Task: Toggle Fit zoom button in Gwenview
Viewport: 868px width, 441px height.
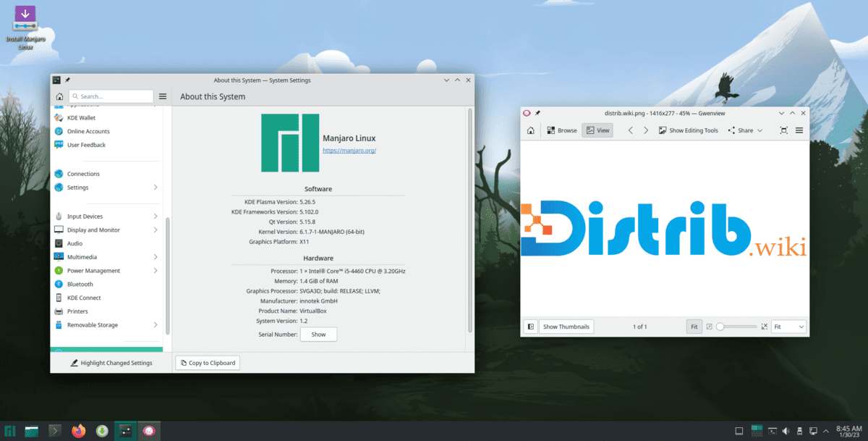Action: (694, 327)
